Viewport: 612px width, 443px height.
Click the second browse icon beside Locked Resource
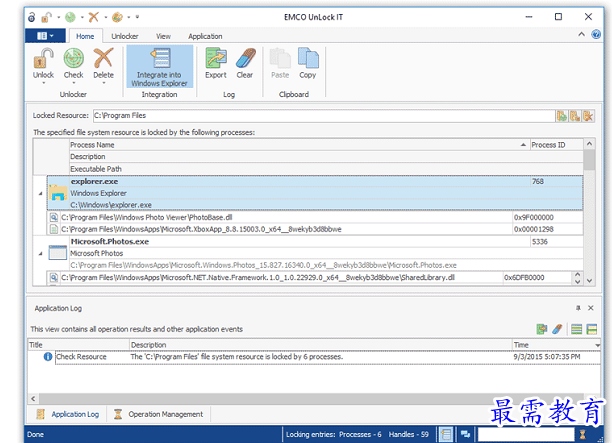[575, 116]
